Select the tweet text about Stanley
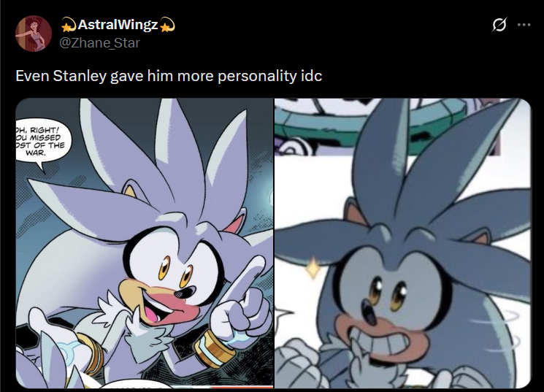The height and width of the screenshot is (392, 544). [169, 76]
